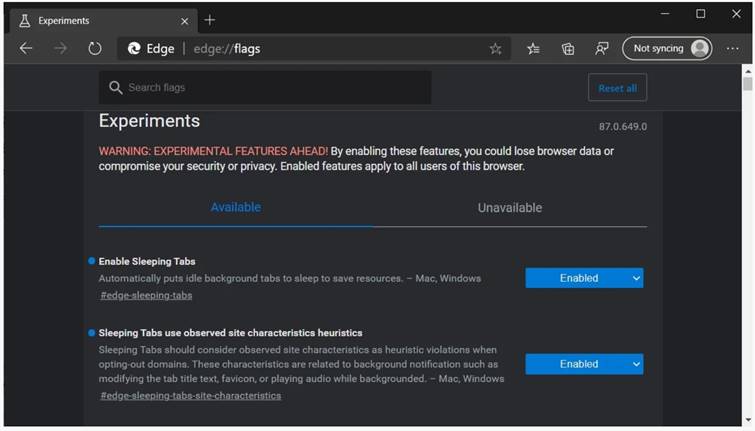Image resolution: width=755 pixels, height=431 pixels.
Task: Click the scrollbar up arrow
Action: [x=748, y=71]
